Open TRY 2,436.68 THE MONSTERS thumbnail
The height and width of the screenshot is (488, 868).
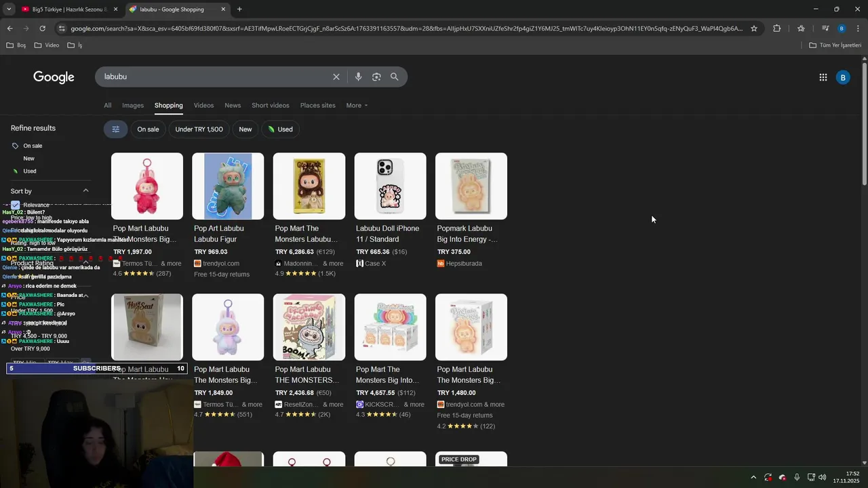click(309, 327)
